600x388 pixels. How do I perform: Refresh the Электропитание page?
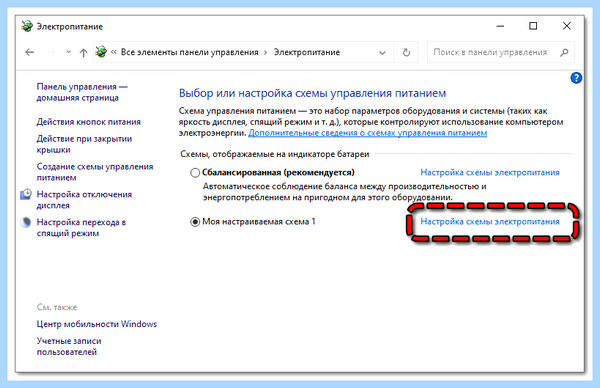[x=406, y=52]
